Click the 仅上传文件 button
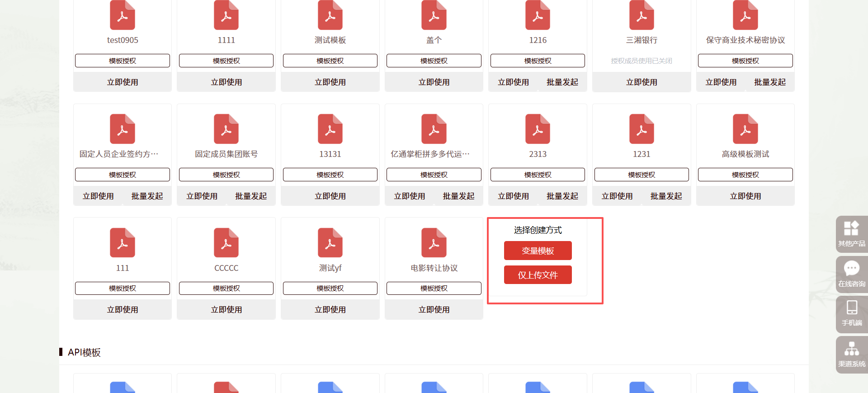Viewport: 868px width, 393px height. click(538, 275)
